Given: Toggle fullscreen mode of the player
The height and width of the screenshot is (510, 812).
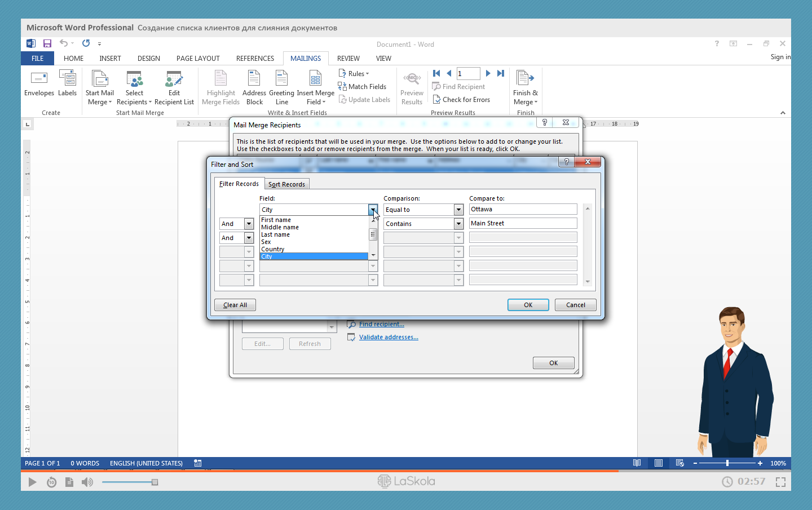Looking at the screenshot, I should coord(780,482).
